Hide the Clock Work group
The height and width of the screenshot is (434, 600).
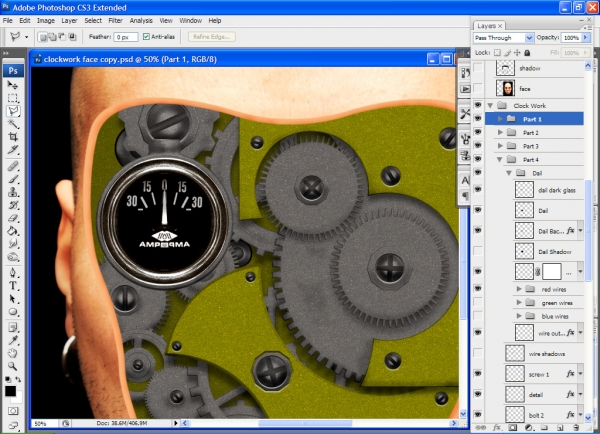point(478,105)
